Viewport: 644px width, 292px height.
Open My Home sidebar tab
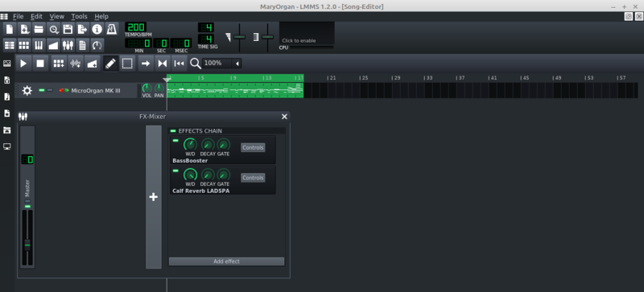7,130
